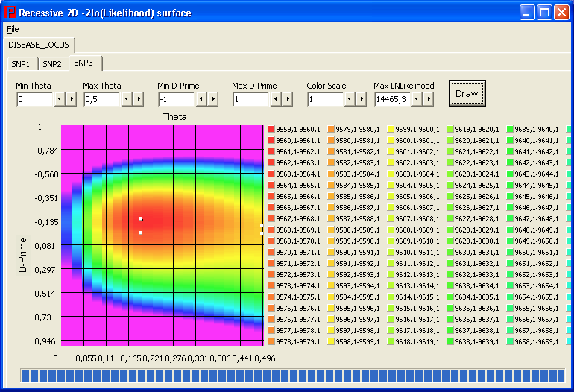Viewport: 574px width, 392px height.
Task: Click swatch for 9598,1-9599,1
Action: coord(331,341)
